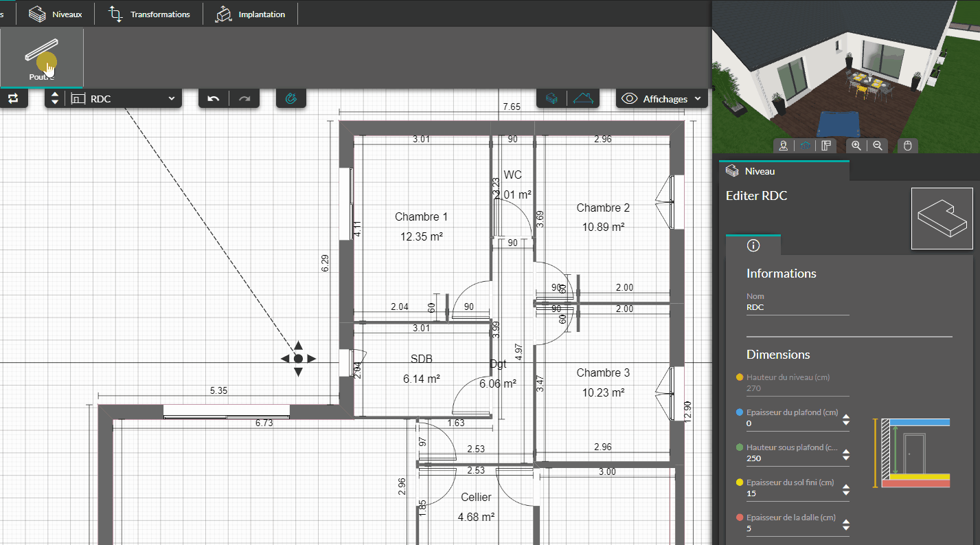980x545 pixels.
Task: Click the undo arrow button
Action: click(x=214, y=99)
